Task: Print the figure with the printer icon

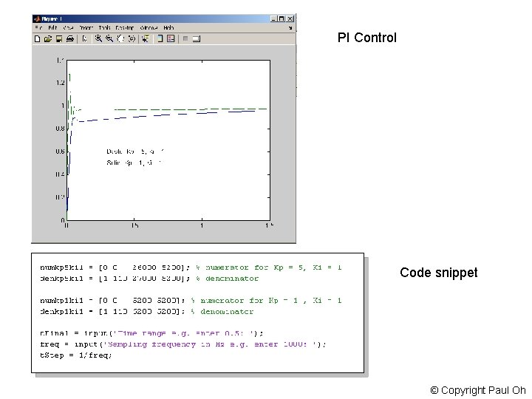Action: 70,39
